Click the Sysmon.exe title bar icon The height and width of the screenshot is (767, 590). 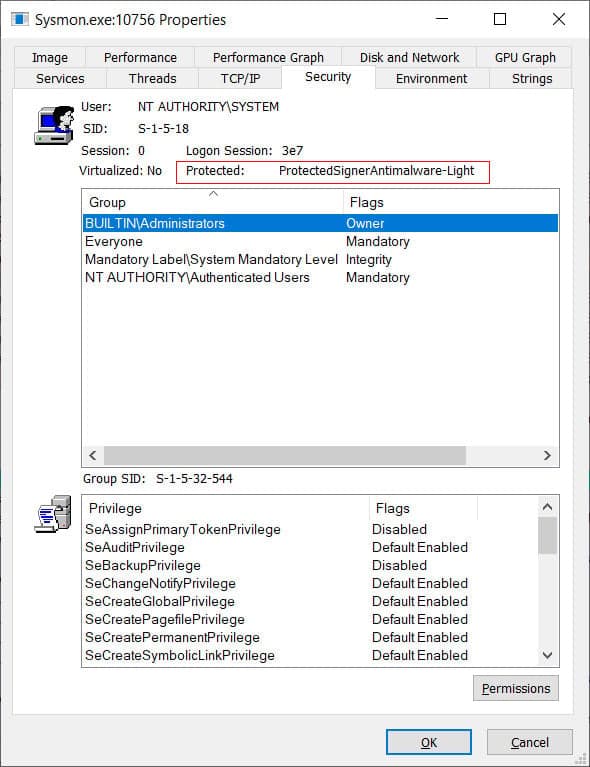click(20, 20)
